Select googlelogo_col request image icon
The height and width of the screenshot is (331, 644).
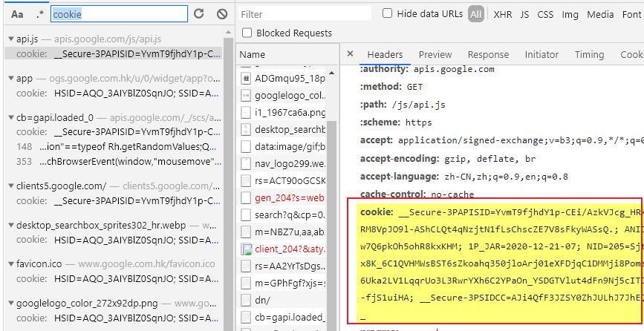click(246, 96)
